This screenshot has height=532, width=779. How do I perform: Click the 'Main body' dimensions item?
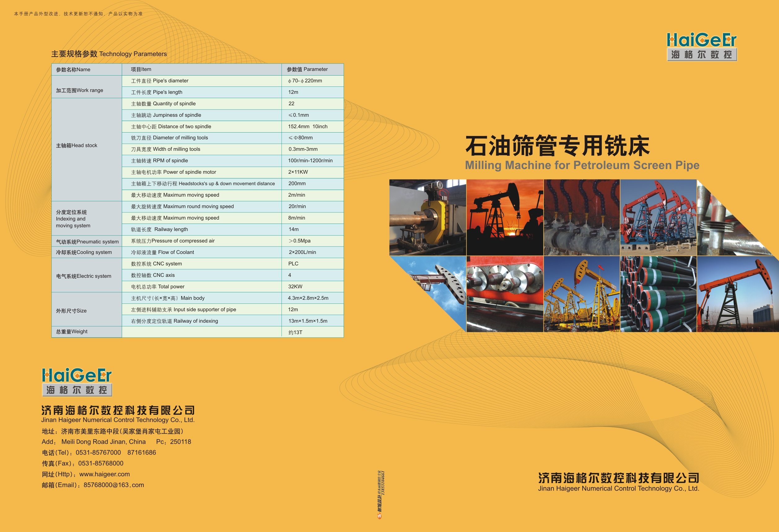point(202,298)
